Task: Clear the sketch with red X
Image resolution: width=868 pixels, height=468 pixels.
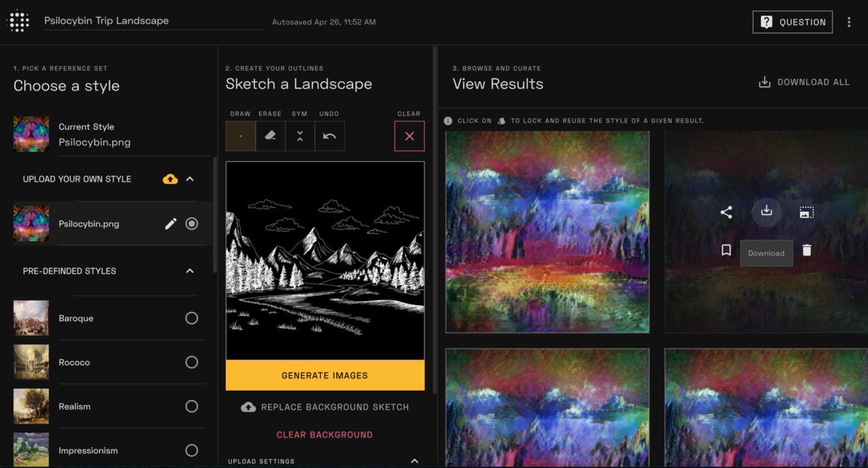Action: point(410,136)
